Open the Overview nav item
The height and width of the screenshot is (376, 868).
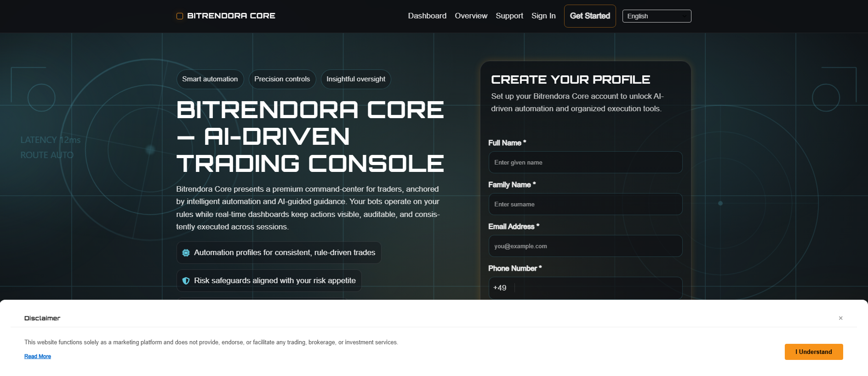[x=471, y=16]
